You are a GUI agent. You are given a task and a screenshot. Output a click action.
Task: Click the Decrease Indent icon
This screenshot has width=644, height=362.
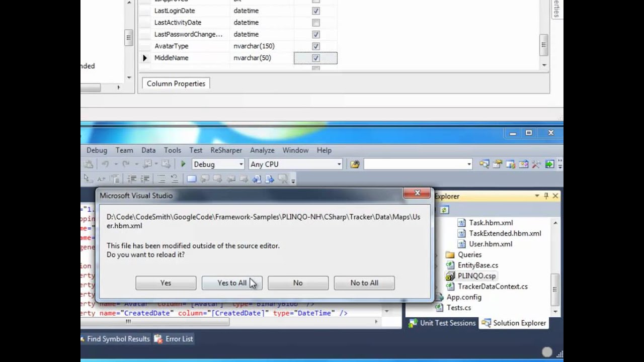(131, 178)
